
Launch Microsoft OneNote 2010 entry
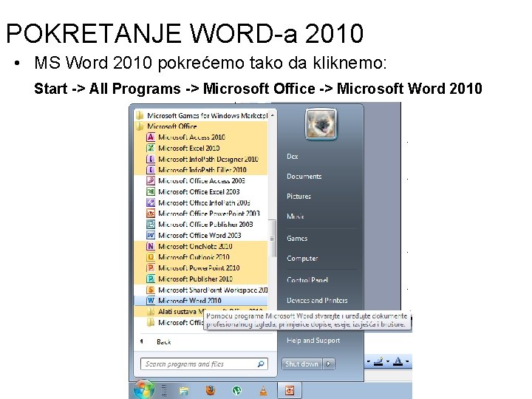[201, 246]
